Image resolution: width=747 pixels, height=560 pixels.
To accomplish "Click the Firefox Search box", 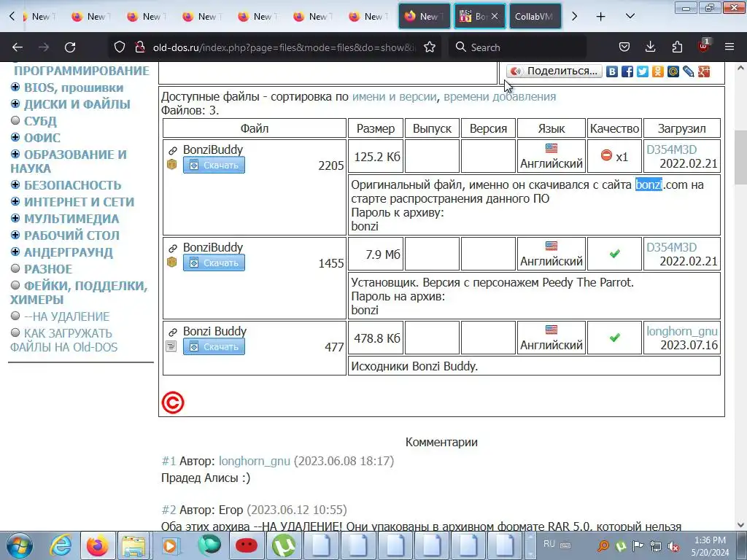I will (517, 47).
